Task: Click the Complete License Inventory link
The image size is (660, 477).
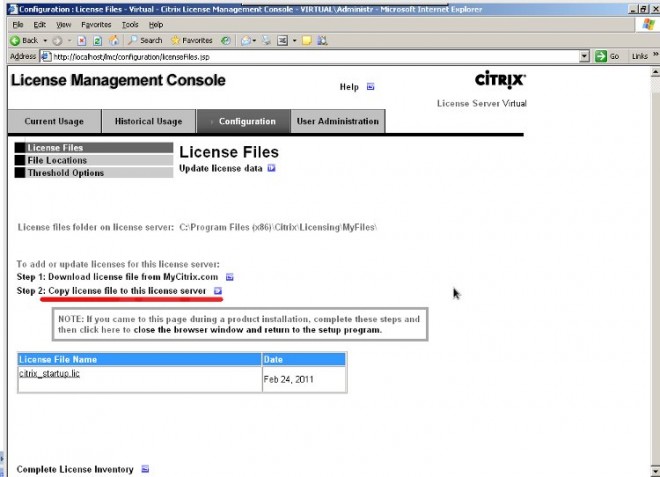Action: tap(75, 469)
